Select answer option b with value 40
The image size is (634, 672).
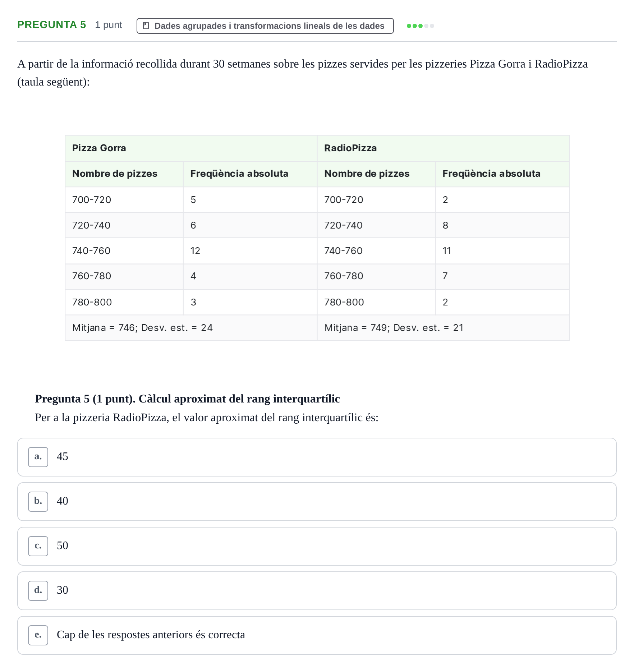point(317,501)
